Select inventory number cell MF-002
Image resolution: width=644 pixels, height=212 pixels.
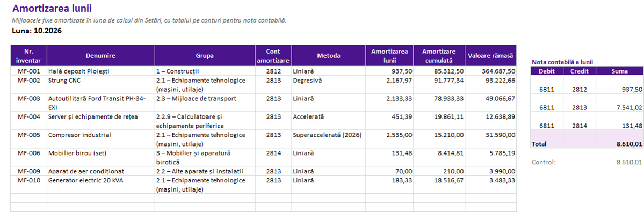tap(29, 85)
